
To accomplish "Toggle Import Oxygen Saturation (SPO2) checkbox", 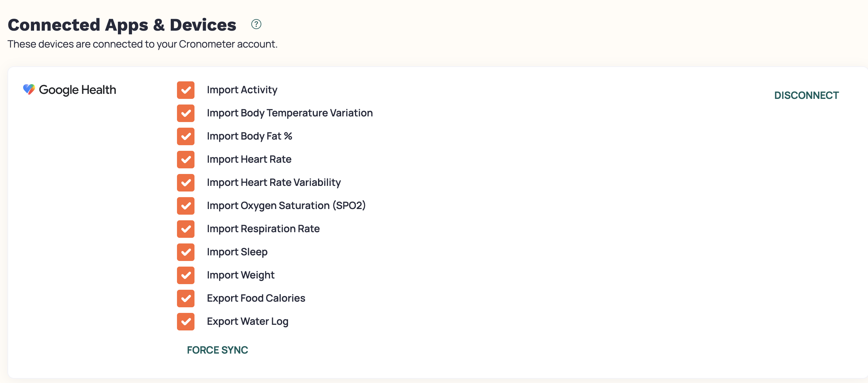I will 186,206.
